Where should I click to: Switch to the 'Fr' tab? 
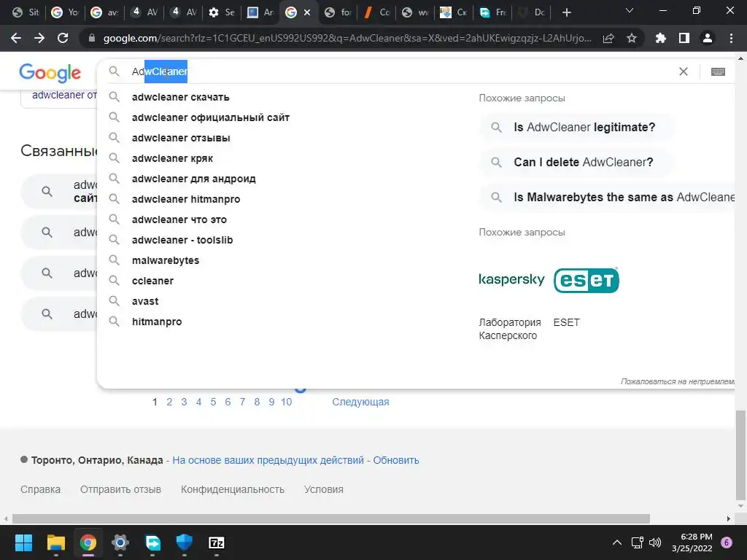pyautogui.click(x=492, y=12)
